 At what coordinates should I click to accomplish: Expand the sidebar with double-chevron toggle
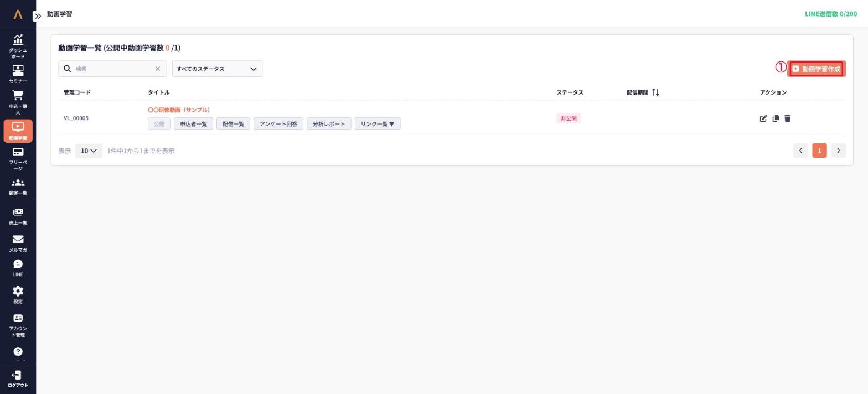(x=38, y=16)
